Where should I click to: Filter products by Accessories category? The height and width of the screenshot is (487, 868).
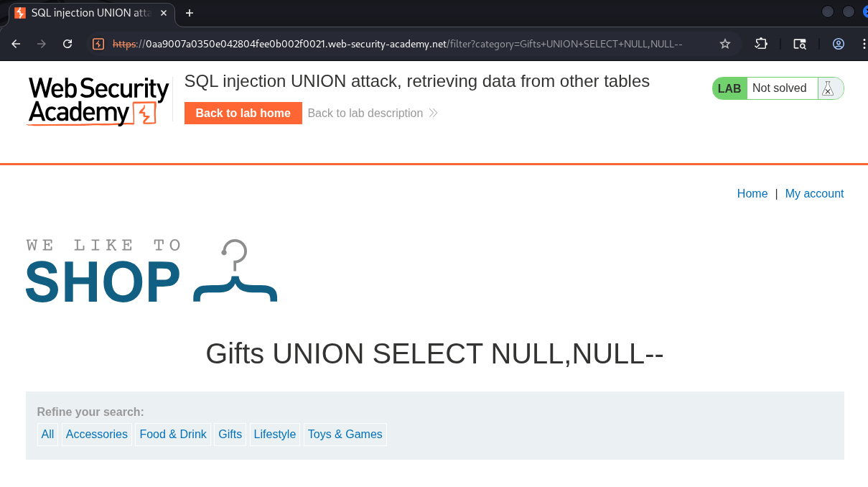pyautogui.click(x=96, y=434)
